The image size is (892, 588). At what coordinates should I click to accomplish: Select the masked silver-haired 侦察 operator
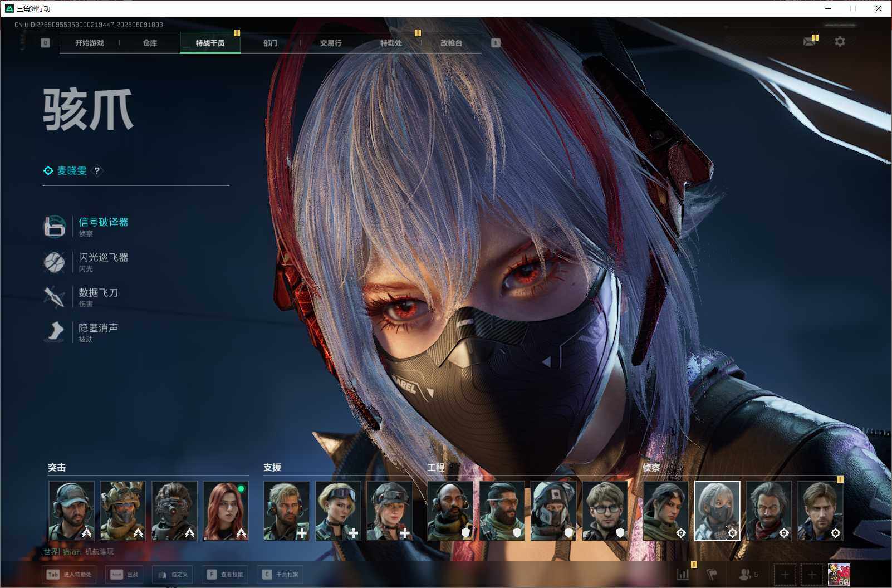point(717,511)
